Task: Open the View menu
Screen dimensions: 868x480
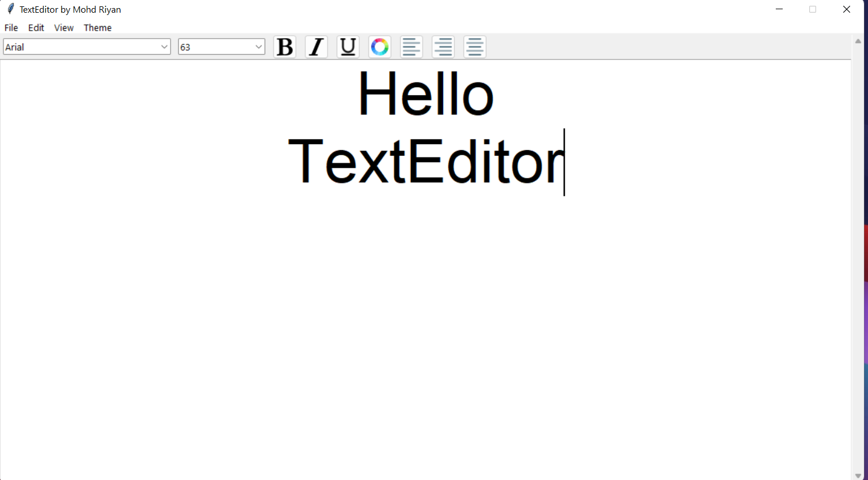Action: click(63, 27)
